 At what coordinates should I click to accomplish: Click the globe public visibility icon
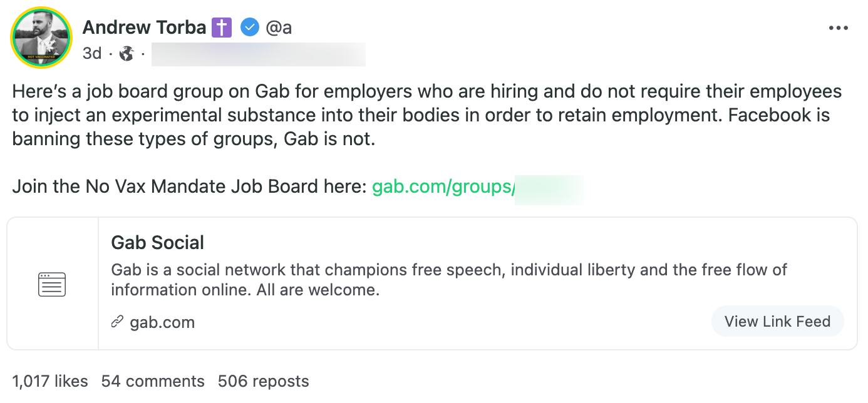[127, 54]
